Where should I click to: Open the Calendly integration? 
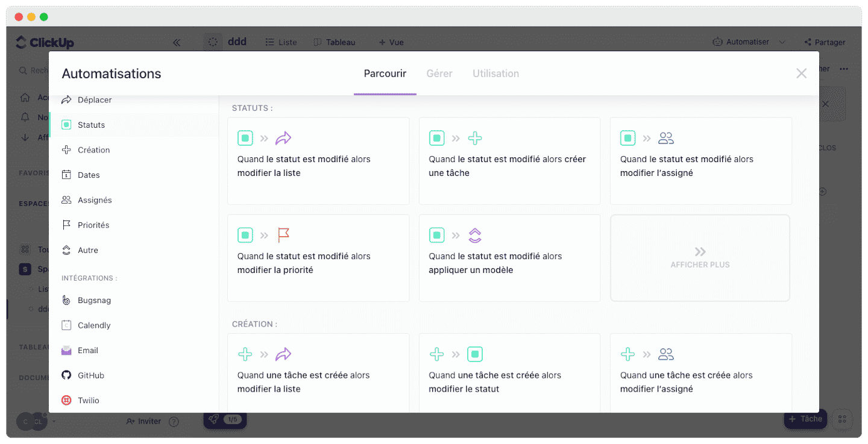pos(134,325)
